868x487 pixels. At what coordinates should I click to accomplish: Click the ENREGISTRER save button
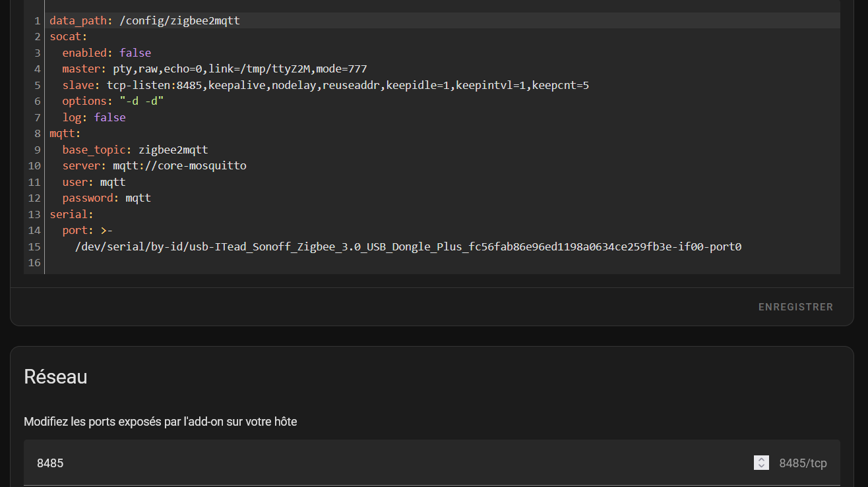(795, 307)
